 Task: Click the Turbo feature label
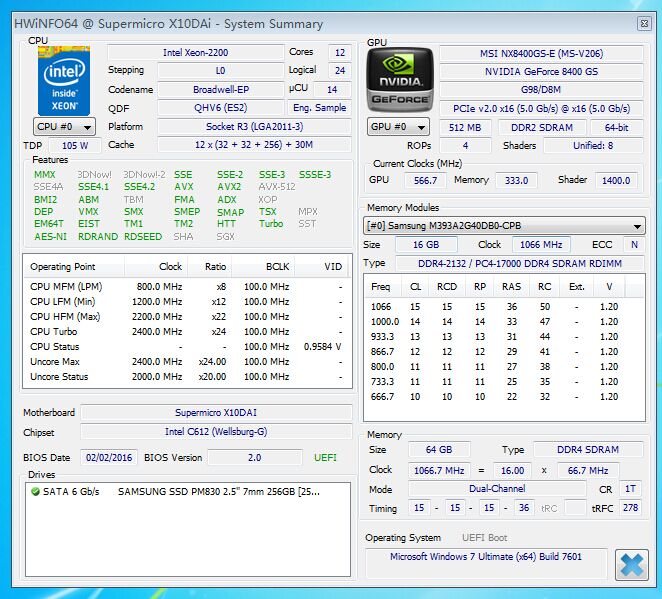271,224
